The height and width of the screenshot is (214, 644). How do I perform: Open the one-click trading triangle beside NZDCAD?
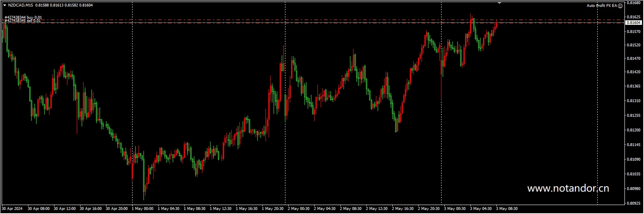pyautogui.click(x=4, y=5)
